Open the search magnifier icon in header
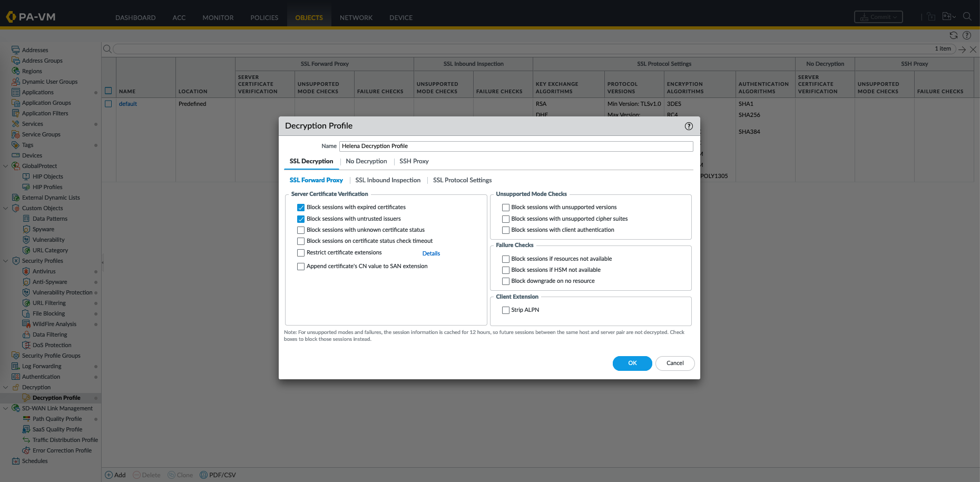Screen dimensions: 980x482 (x=967, y=17)
